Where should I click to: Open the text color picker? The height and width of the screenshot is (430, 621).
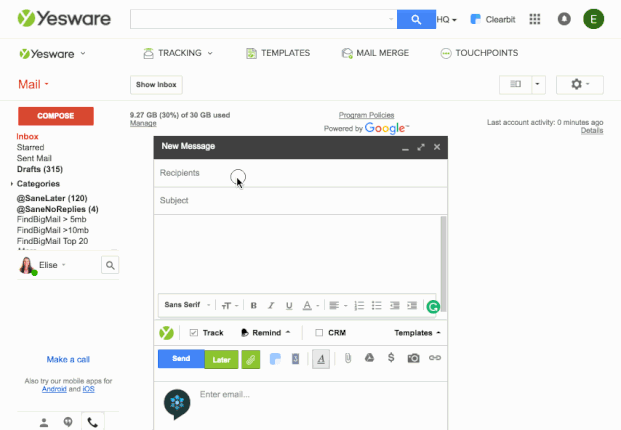click(310, 305)
